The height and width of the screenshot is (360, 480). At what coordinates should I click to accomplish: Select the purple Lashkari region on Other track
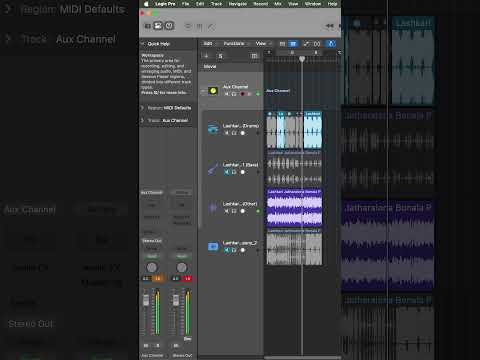click(x=294, y=208)
